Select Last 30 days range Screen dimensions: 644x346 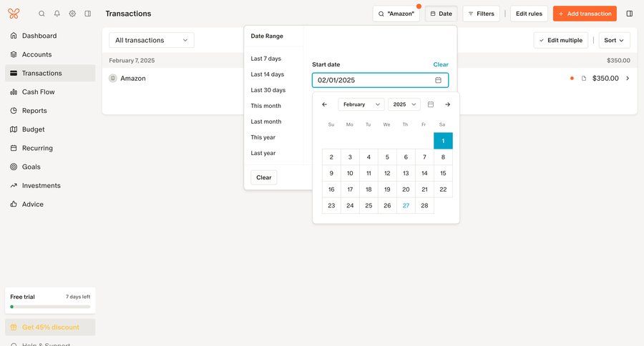click(268, 90)
